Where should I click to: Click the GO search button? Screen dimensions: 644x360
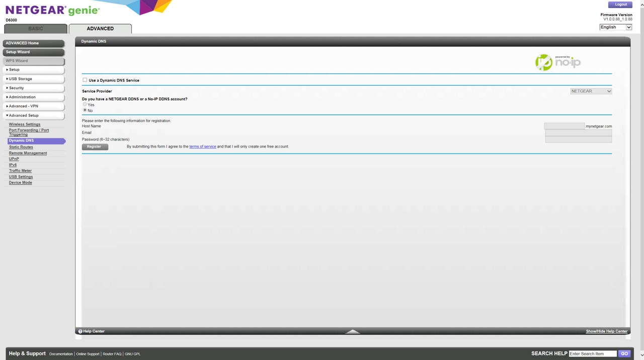tap(624, 354)
